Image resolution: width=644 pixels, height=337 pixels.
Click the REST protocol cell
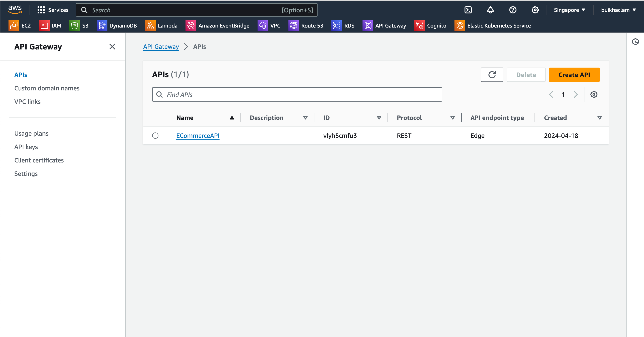(x=404, y=136)
